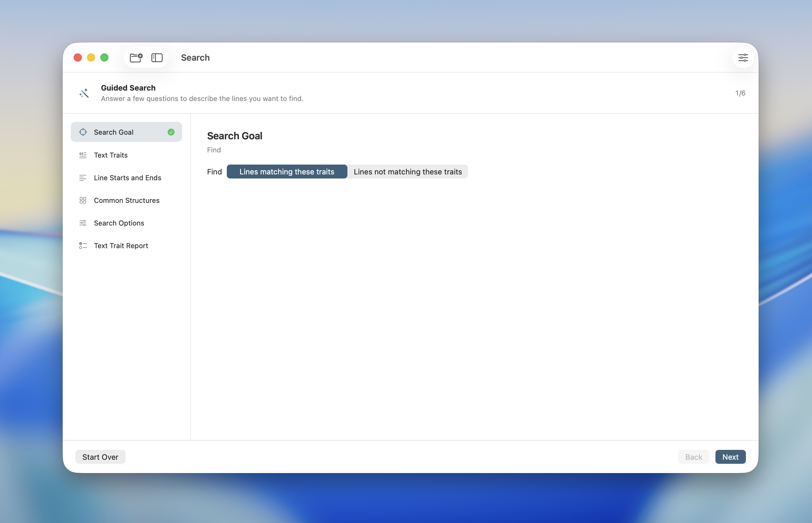Click the Search Goal crosshair icon
Image resolution: width=812 pixels, height=523 pixels.
click(x=83, y=132)
